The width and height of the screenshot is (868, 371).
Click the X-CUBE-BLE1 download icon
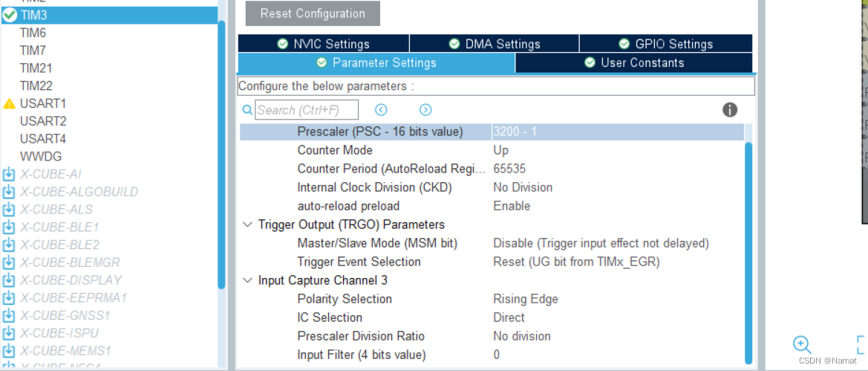pyautogui.click(x=9, y=227)
